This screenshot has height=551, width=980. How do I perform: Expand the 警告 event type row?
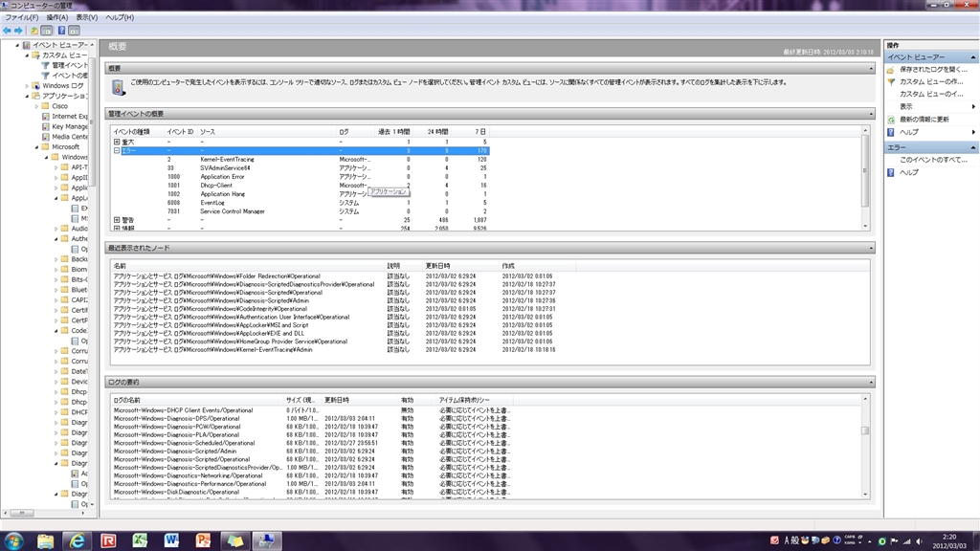(117, 220)
